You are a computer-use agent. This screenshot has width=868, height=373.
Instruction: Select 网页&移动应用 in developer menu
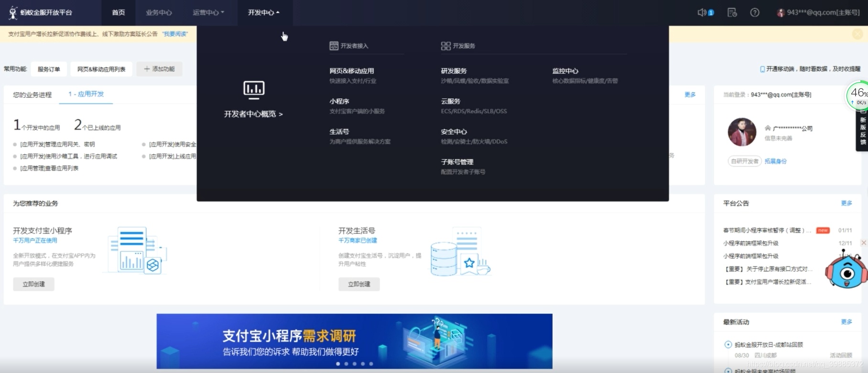click(x=352, y=71)
